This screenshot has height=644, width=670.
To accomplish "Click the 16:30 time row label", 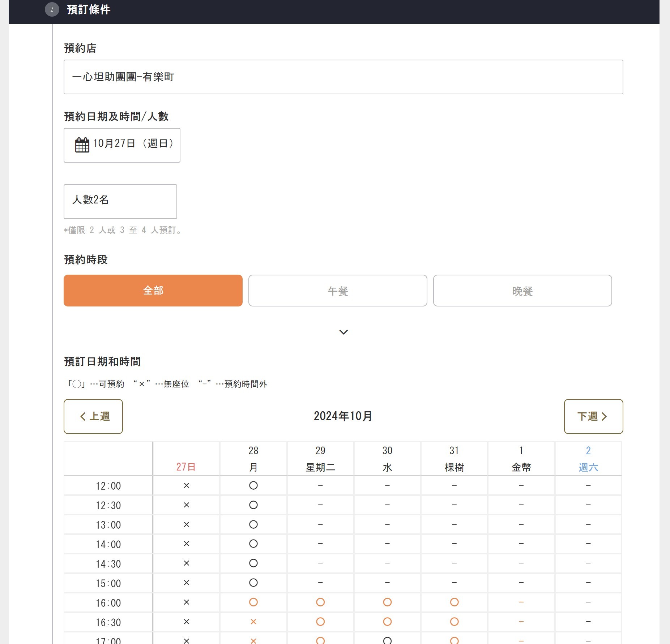I will 108,622.
